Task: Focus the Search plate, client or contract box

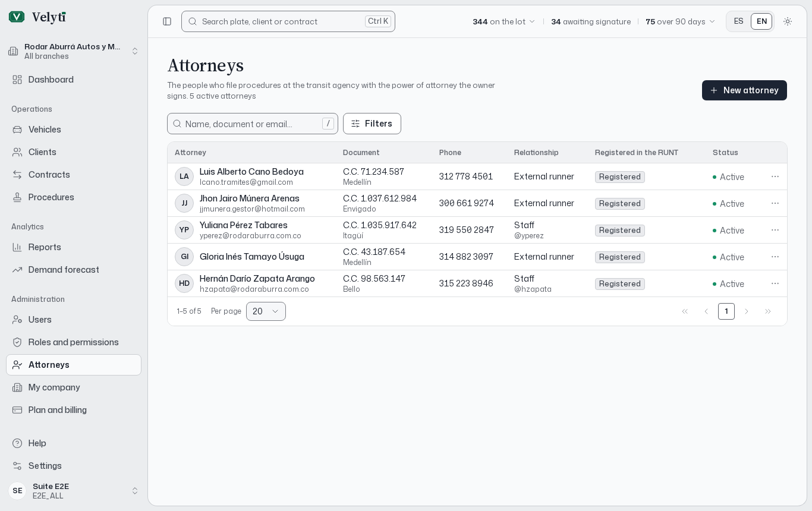Action: coord(288,21)
